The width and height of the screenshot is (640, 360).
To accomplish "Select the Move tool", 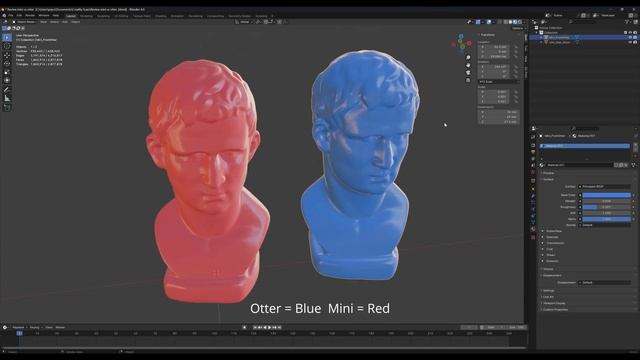I will (7, 55).
